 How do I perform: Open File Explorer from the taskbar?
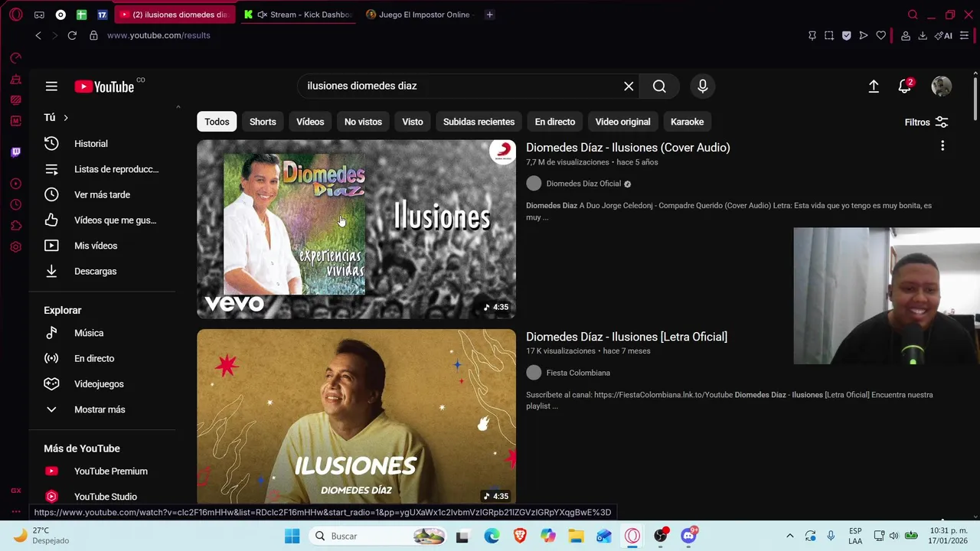click(x=576, y=536)
